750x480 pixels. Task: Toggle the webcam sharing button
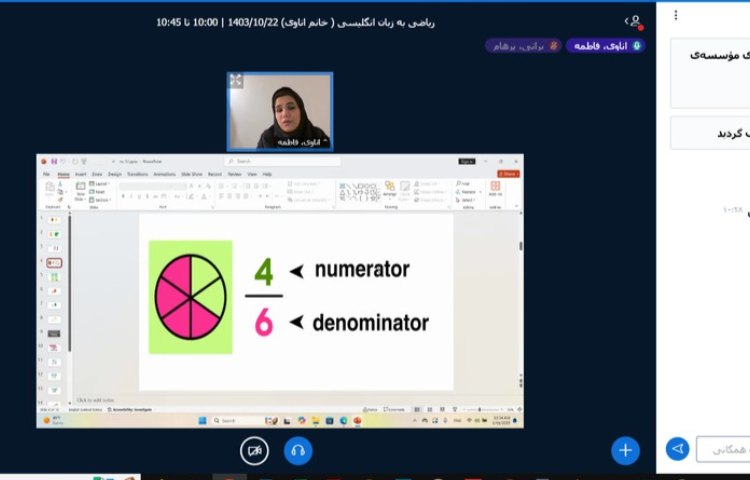pos(255,451)
